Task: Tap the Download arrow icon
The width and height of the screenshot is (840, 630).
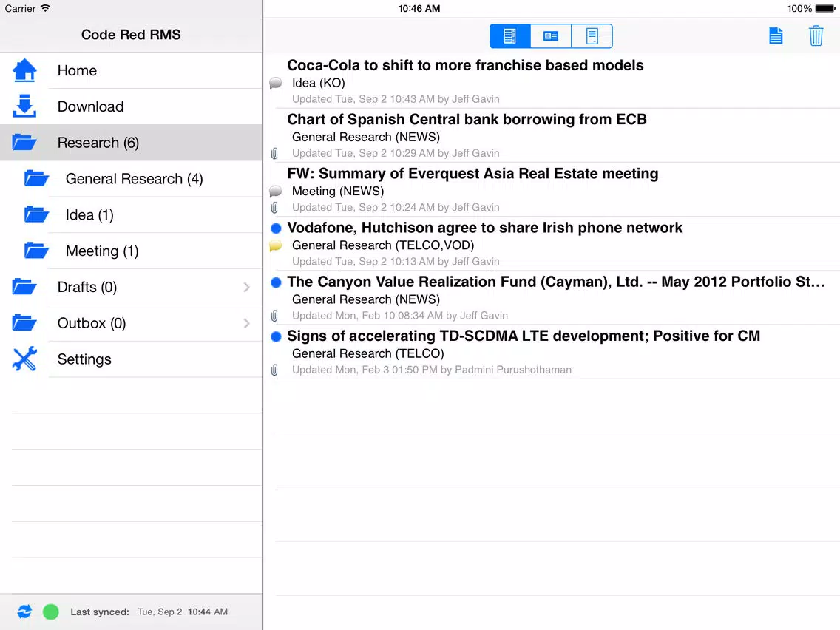Action: 24,106
